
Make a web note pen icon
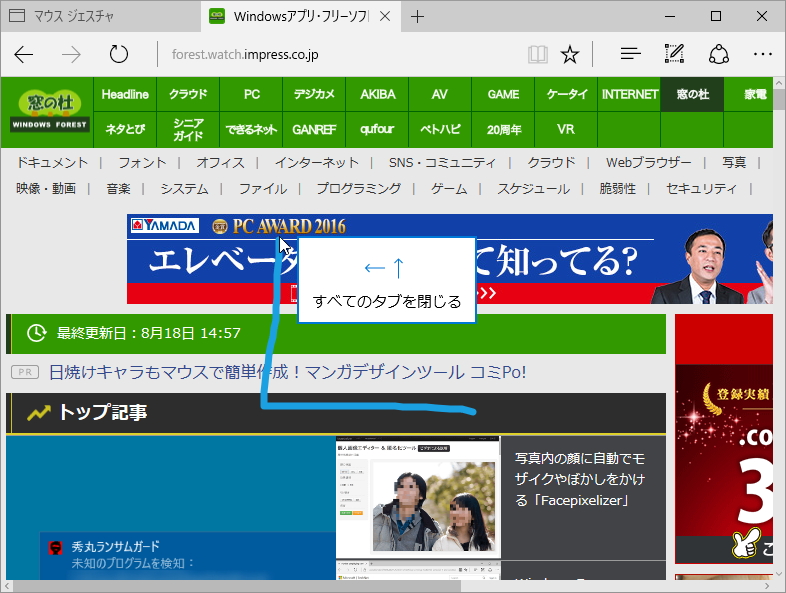tap(674, 53)
